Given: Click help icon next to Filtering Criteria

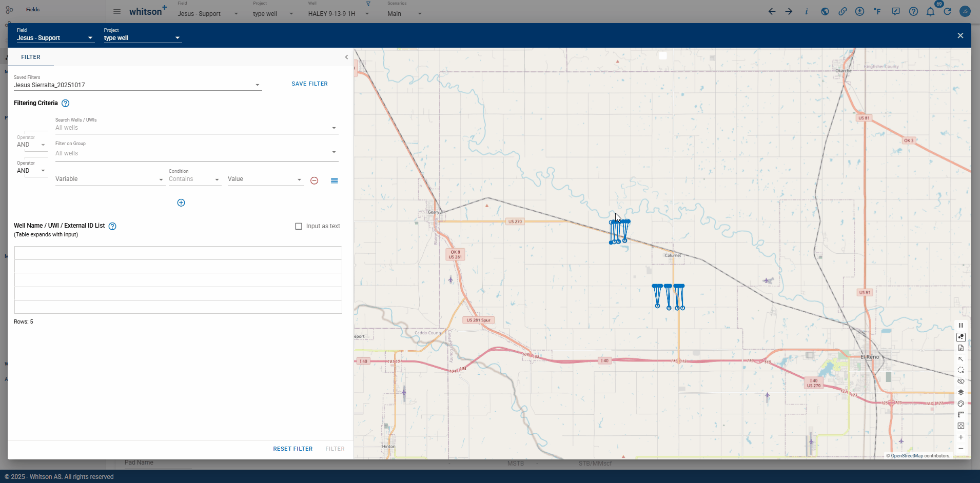Looking at the screenshot, I should (x=66, y=103).
